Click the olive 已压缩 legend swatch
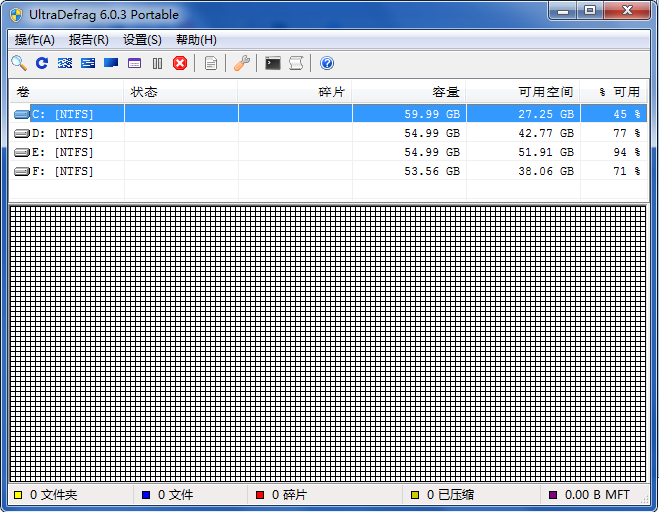 pos(415,495)
